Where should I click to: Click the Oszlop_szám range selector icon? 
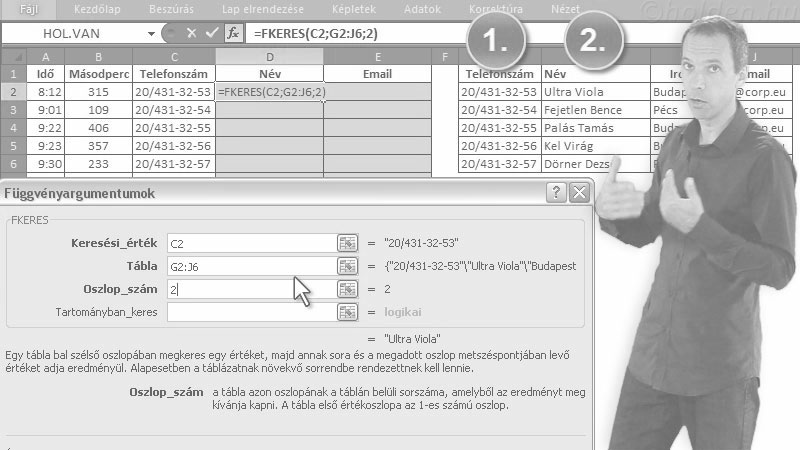(347, 289)
